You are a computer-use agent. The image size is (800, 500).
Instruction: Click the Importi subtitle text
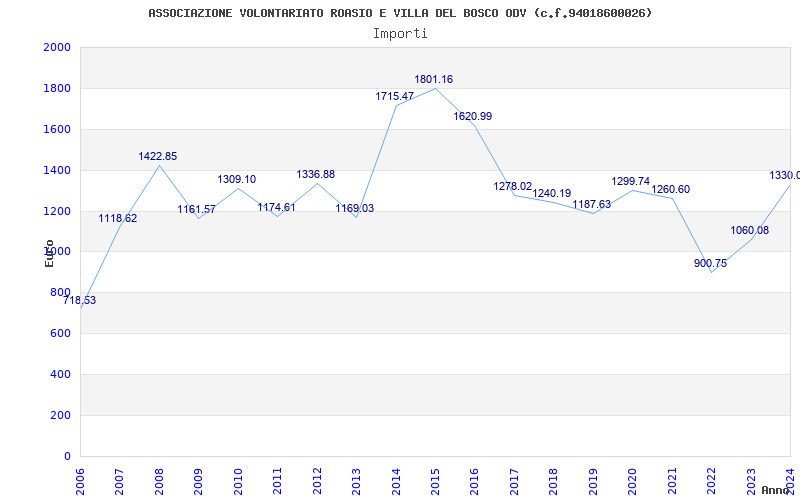tap(400, 33)
